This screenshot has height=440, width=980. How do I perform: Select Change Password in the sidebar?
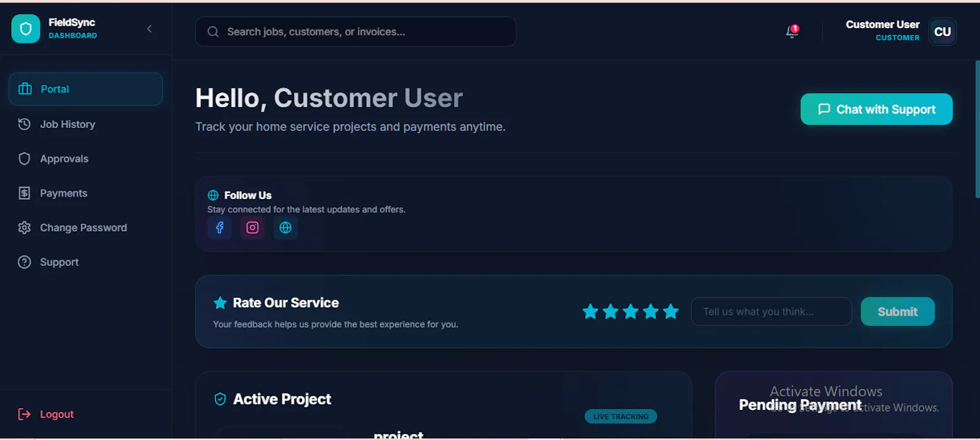click(x=86, y=227)
